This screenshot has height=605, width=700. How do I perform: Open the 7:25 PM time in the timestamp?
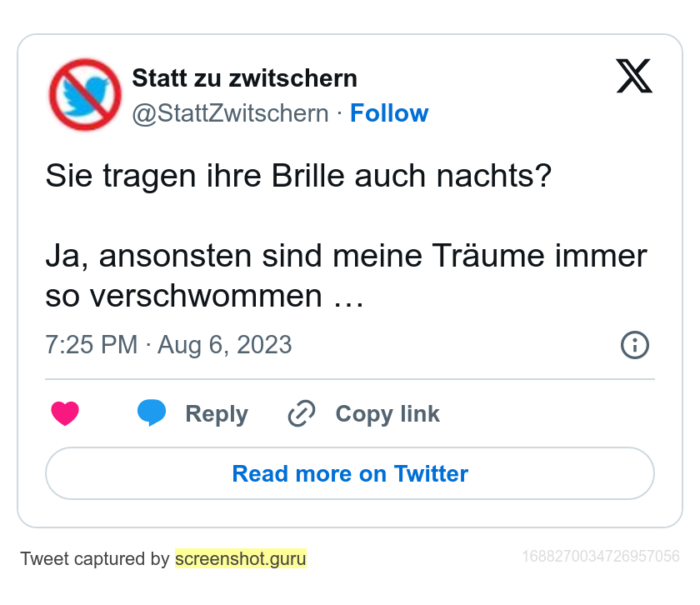click(92, 345)
